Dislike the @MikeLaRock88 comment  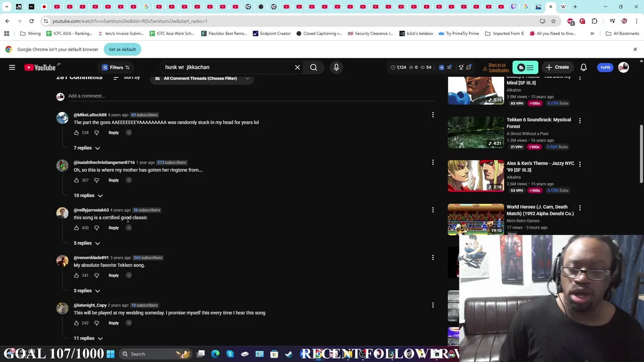click(x=97, y=133)
